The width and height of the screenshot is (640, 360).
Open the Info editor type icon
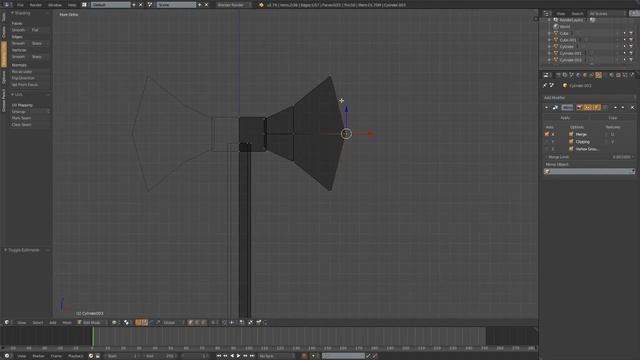coord(7,5)
